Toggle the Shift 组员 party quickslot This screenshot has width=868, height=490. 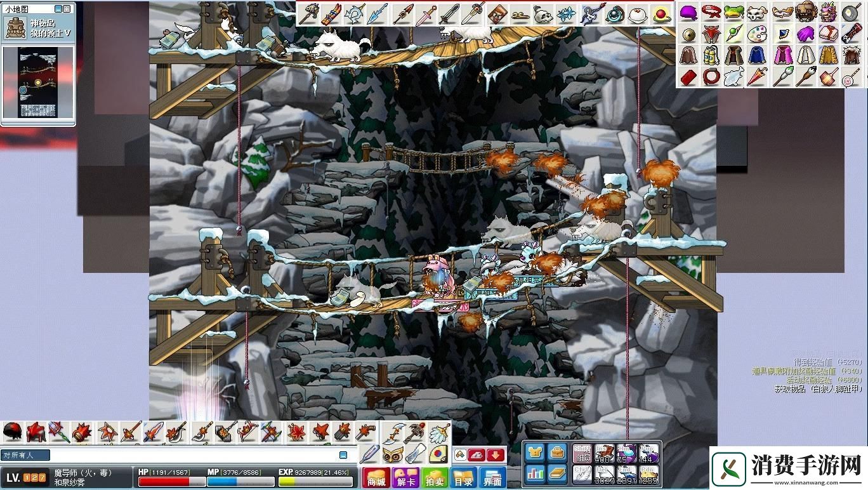pos(582,453)
